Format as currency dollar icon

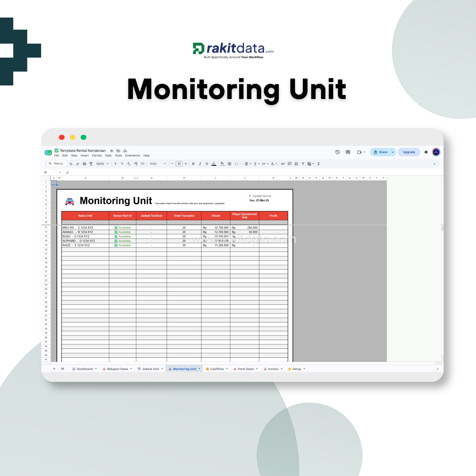click(115, 164)
